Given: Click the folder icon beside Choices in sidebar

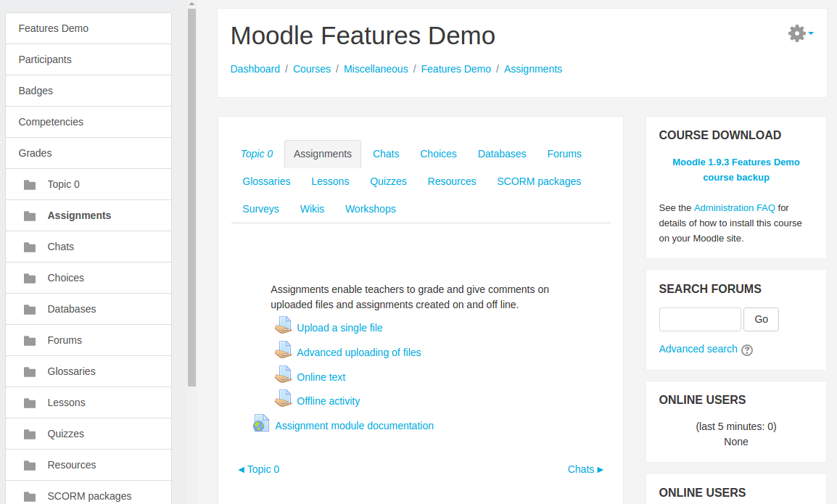Looking at the screenshot, I should [30, 278].
